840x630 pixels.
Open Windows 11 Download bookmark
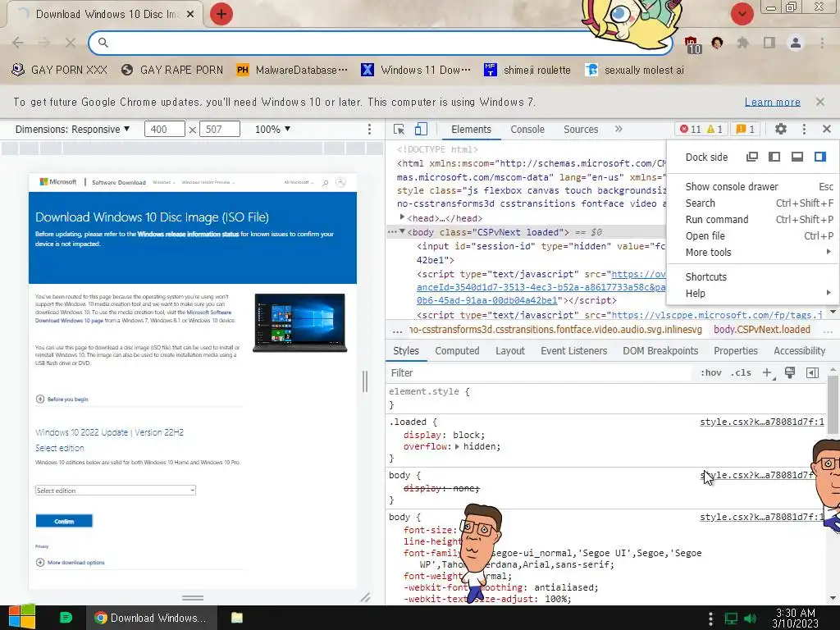tap(416, 71)
